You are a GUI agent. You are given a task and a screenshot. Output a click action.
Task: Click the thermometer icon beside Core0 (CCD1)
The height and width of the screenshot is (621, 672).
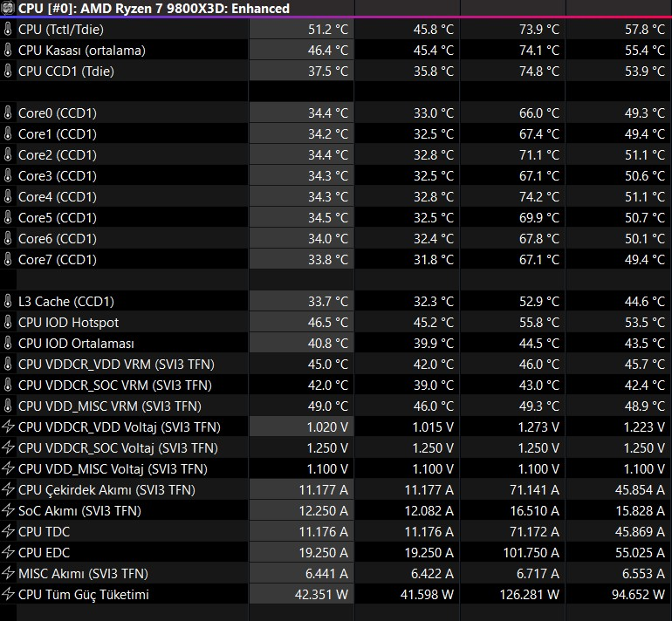[8, 113]
